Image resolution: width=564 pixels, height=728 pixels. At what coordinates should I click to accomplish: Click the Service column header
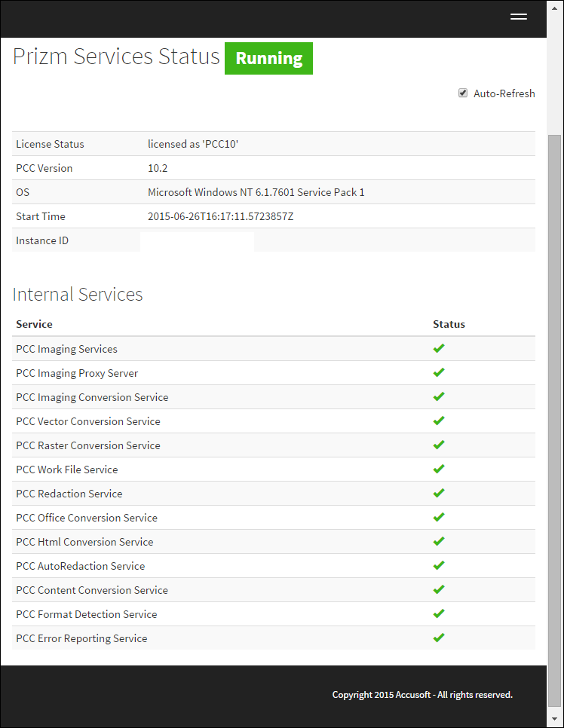[x=33, y=324]
